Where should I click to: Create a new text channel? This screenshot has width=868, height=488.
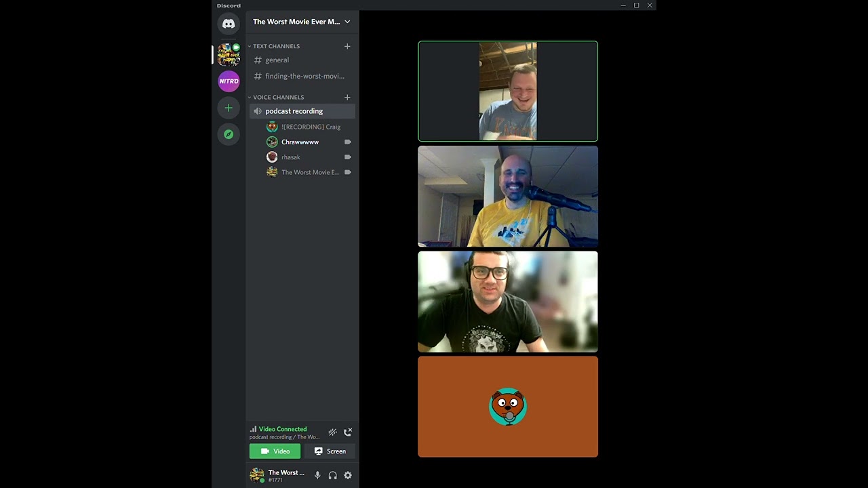(x=347, y=46)
